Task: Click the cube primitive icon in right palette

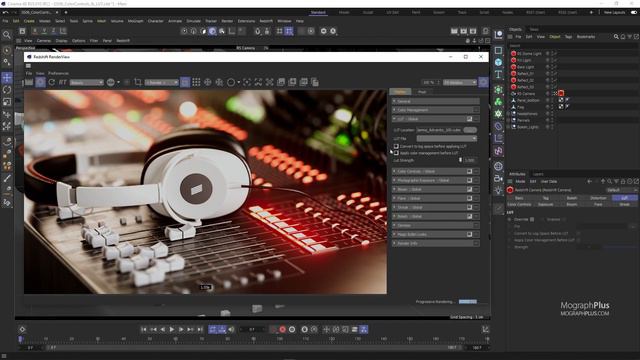Action: click(498, 62)
